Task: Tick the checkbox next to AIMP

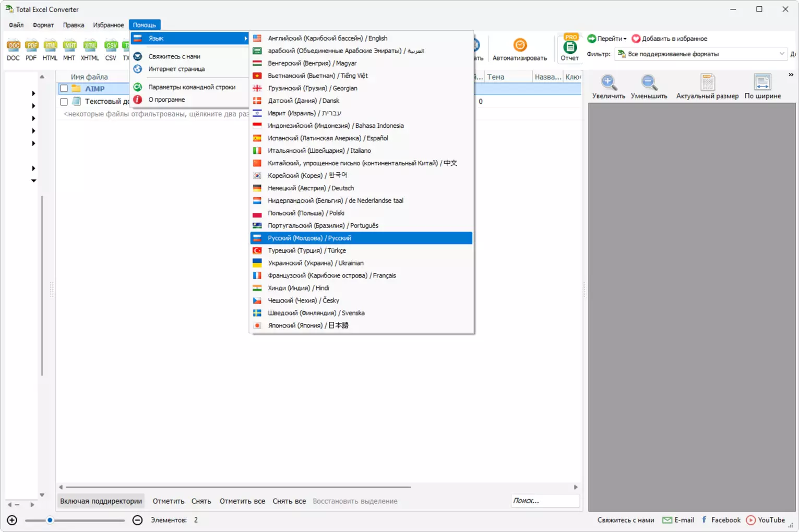Action: 64,89
